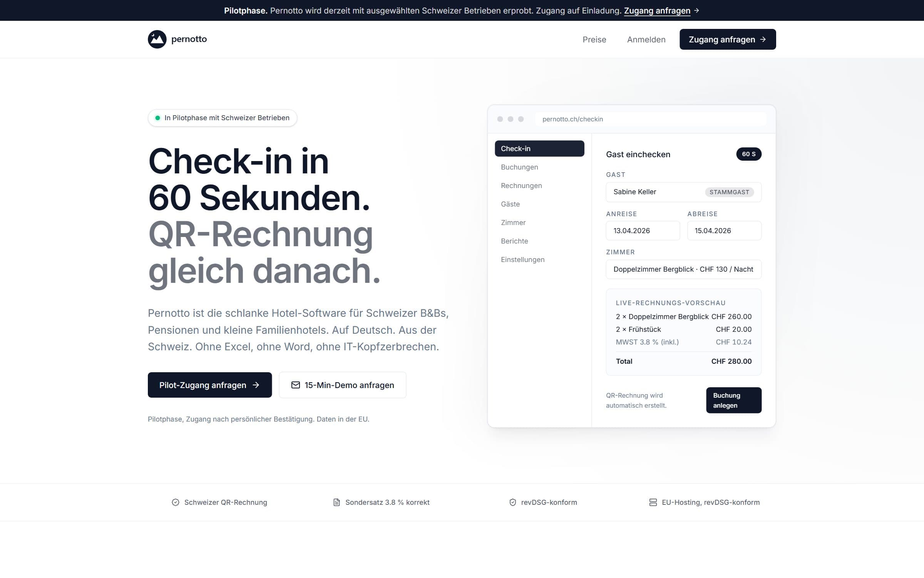Click the server icon beside EU-Hosting

[653, 502]
